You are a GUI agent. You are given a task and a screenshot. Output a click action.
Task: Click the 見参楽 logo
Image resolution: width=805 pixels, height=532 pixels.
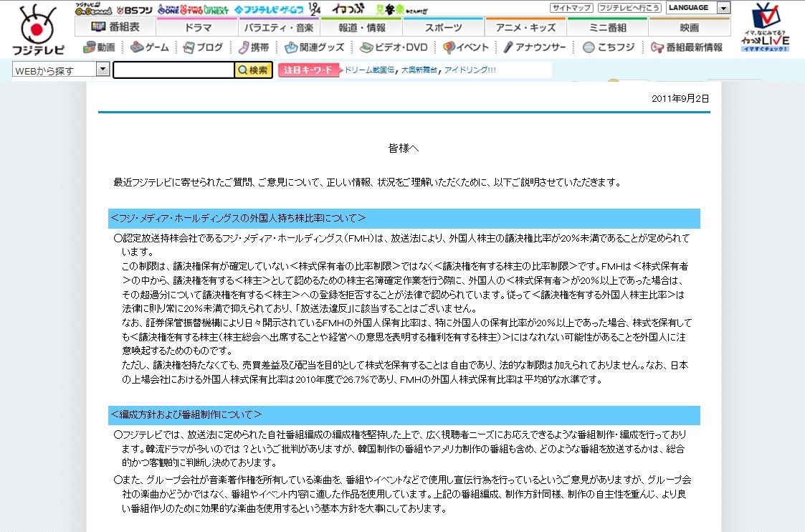[401, 9]
